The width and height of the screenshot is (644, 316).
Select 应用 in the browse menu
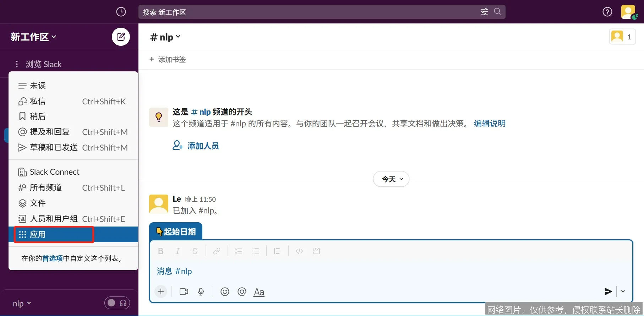[x=73, y=234]
